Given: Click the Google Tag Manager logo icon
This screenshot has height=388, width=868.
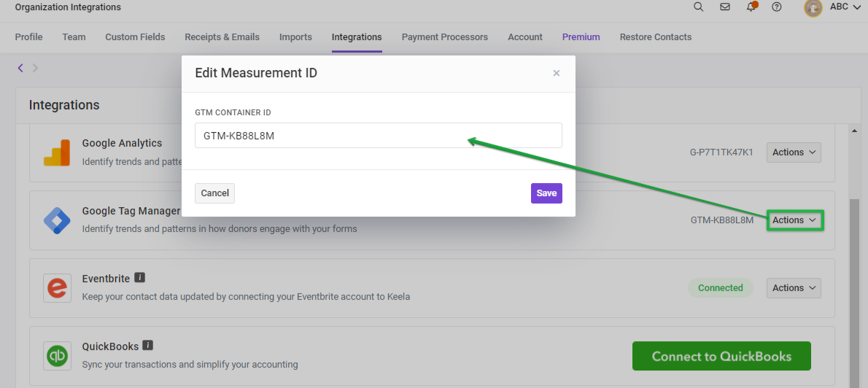Looking at the screenshot, I should (x=57, y=221).
